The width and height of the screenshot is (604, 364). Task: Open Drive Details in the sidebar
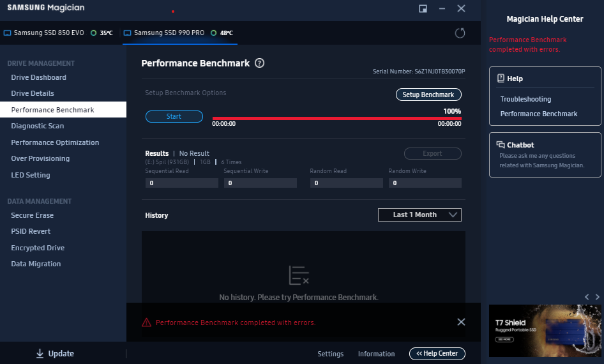pos(33,93)
